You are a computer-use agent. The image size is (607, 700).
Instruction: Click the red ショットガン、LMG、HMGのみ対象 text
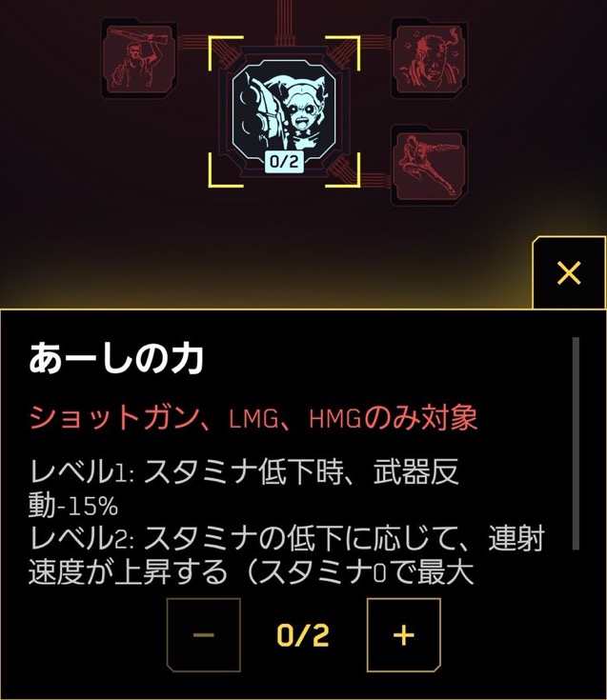click(253, 418)
